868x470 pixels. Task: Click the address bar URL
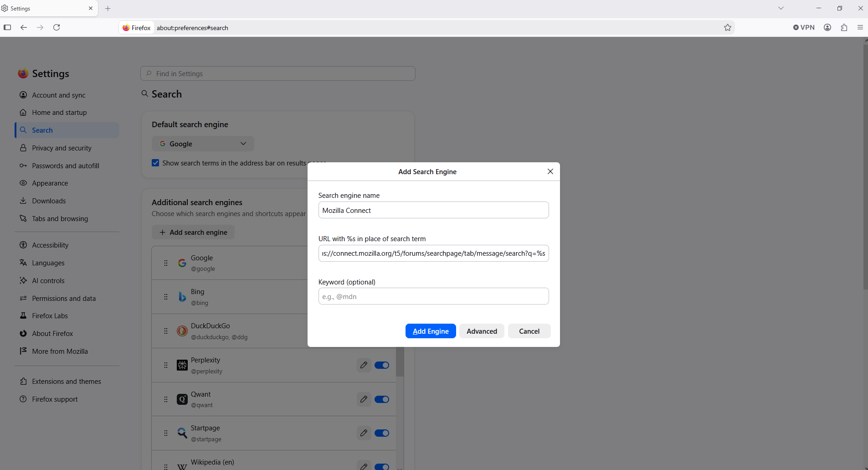[192, 28]
